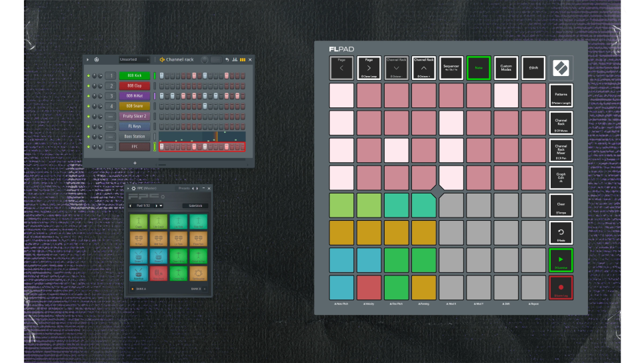Viewport: 644px width, 363px height.
Task: Mute the 808 Clap channel
Action: coord(88,86)
